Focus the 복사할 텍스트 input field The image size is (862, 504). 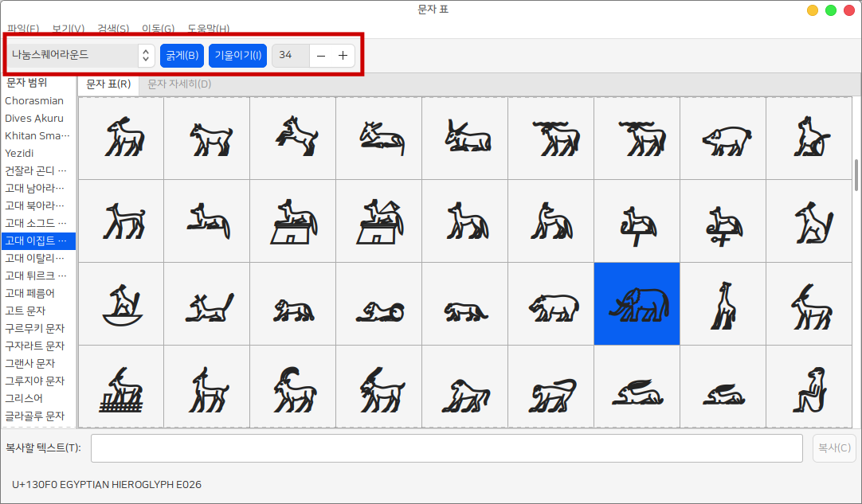[x=446, y=448]
